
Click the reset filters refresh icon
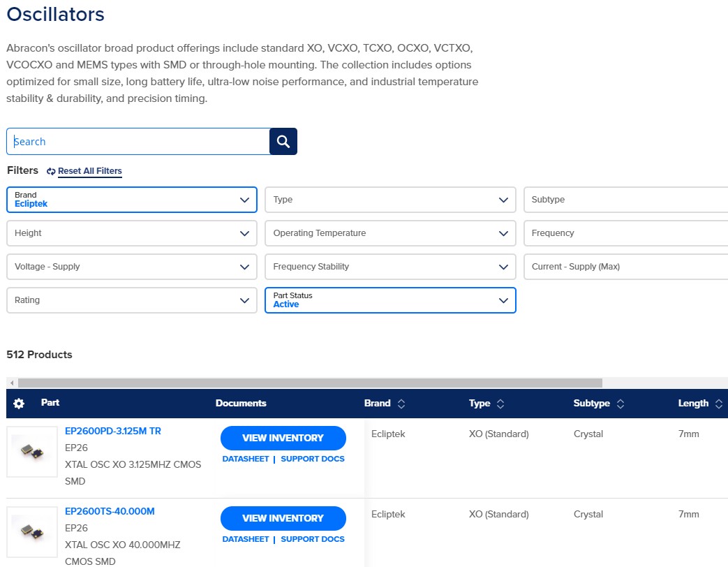pos(51,172)
